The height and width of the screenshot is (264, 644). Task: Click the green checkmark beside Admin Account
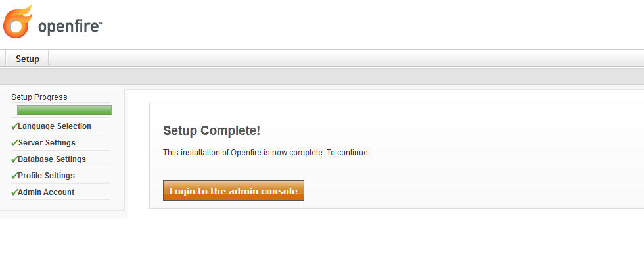click(14, 192)
